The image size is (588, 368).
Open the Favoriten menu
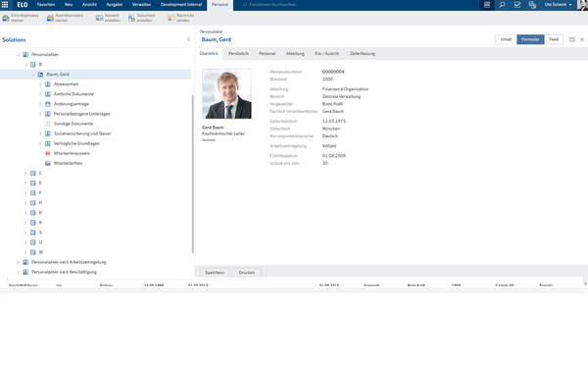pyautogui.click(x=46, y=5)
